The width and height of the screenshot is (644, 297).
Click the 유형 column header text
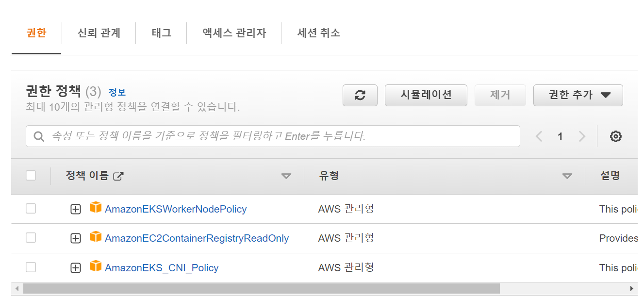point(329,176)
